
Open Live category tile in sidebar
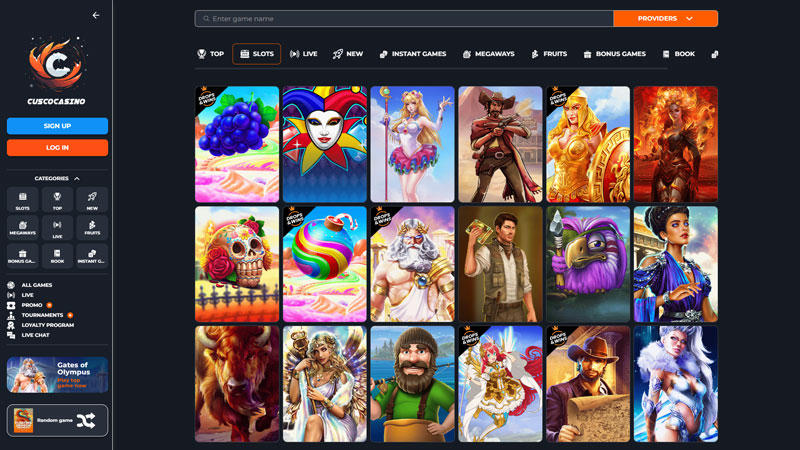(x=57, y=228)
